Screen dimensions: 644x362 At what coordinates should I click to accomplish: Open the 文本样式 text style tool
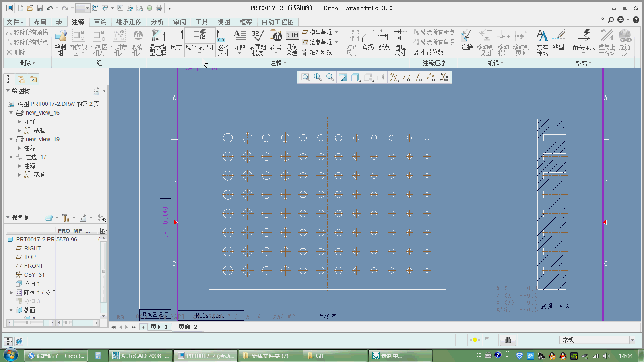tap(542, 42)
